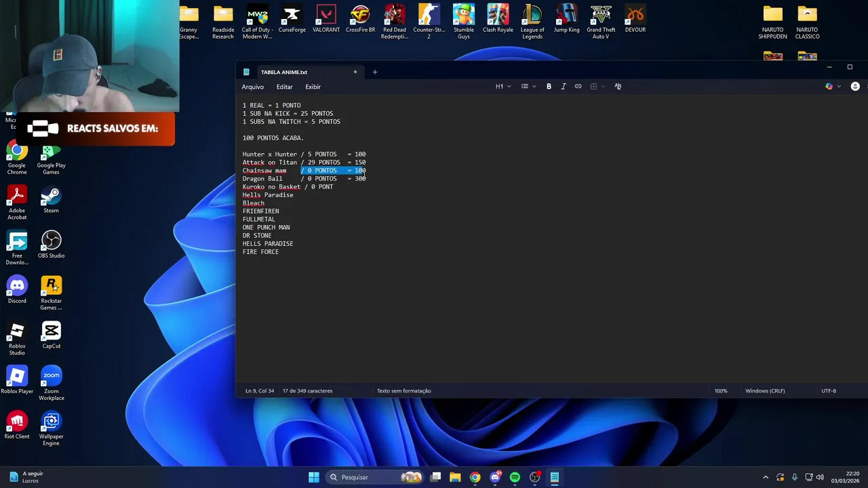Open the Arquivo menu
This screenshot has height=488, width=868.
253,87
